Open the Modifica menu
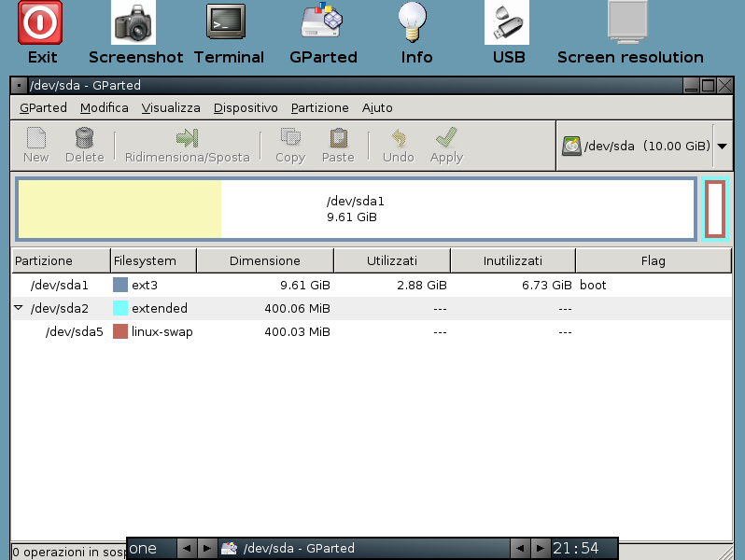Viewport: 745px width, 560px height. 104,108
